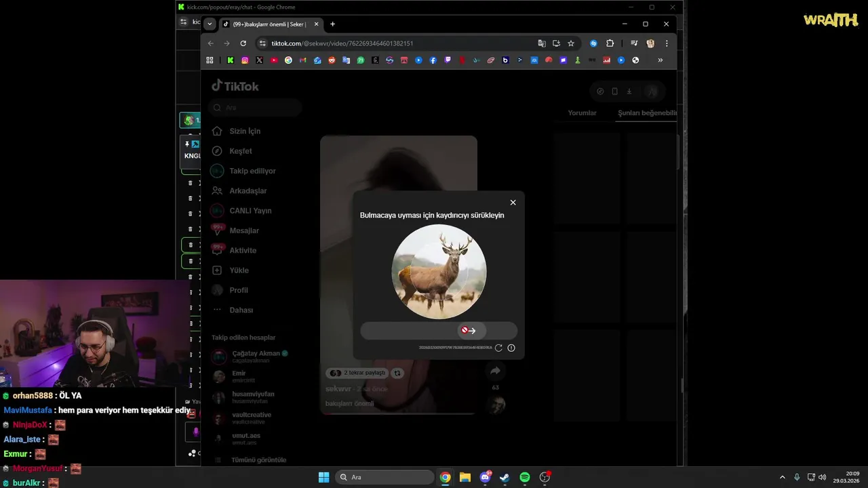Open the Instagram bookmark

(x=245, y=60)
